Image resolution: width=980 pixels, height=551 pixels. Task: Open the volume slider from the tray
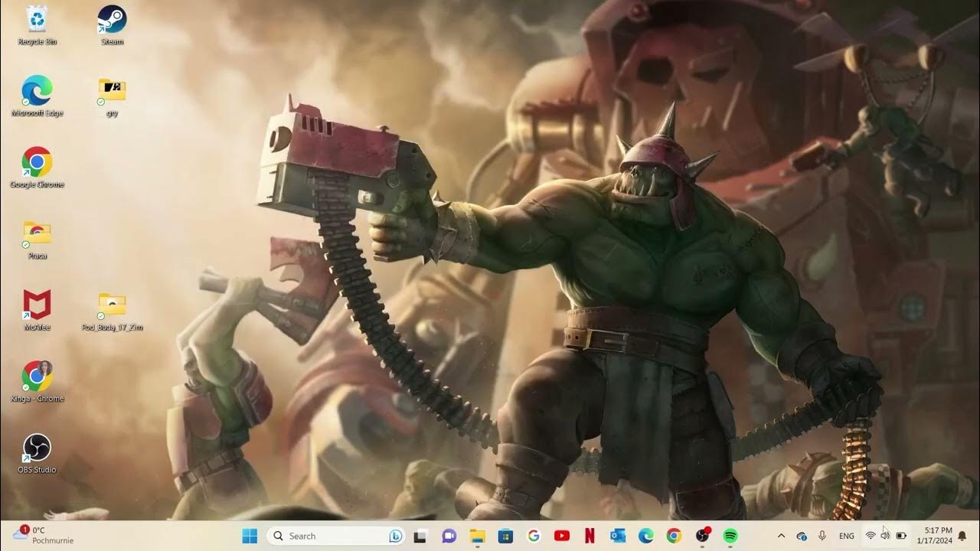[x=886, y=536]
